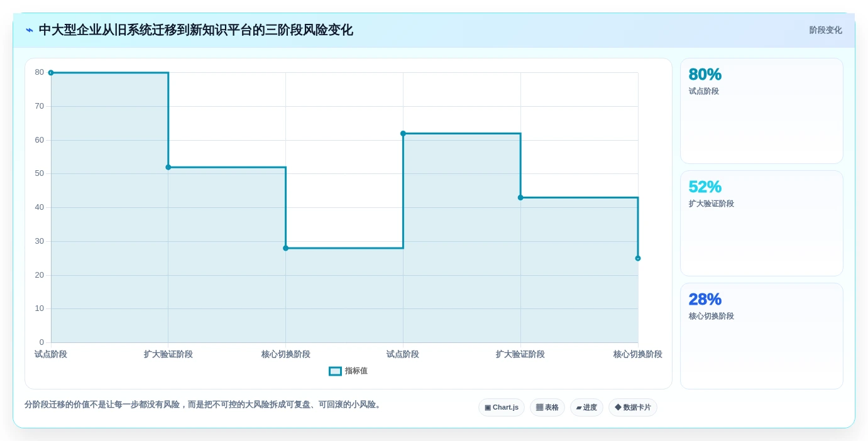Viewport: 868px width, 441px height.
Task: Click the 阶段变化 label in header
Action: (825, 30)
